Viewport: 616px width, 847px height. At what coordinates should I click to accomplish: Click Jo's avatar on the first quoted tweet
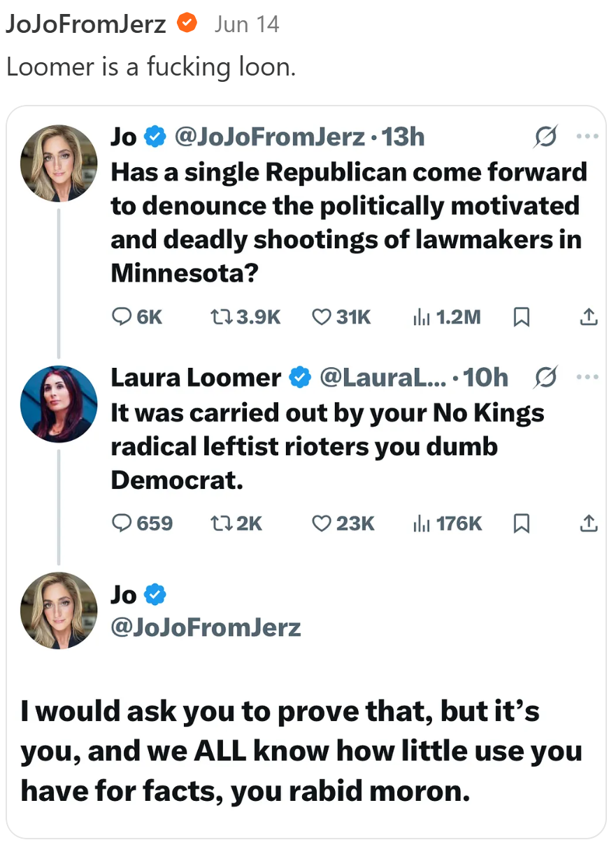[x=59, y=164]
